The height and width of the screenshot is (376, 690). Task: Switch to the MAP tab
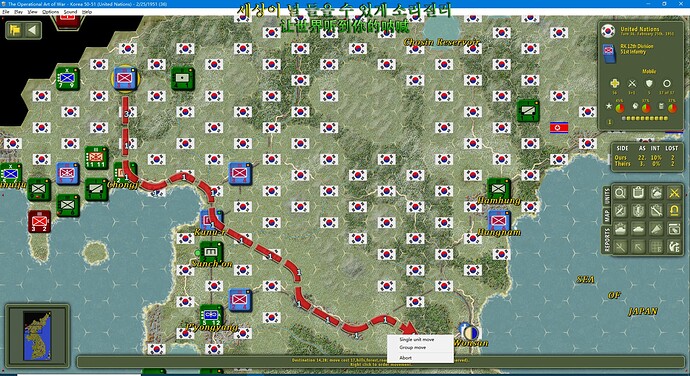pos(607,215)
